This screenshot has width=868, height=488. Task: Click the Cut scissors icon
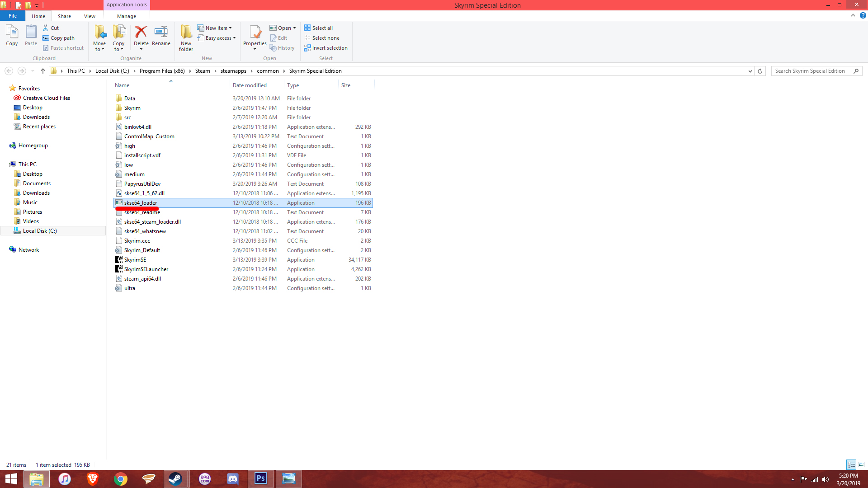46,28
